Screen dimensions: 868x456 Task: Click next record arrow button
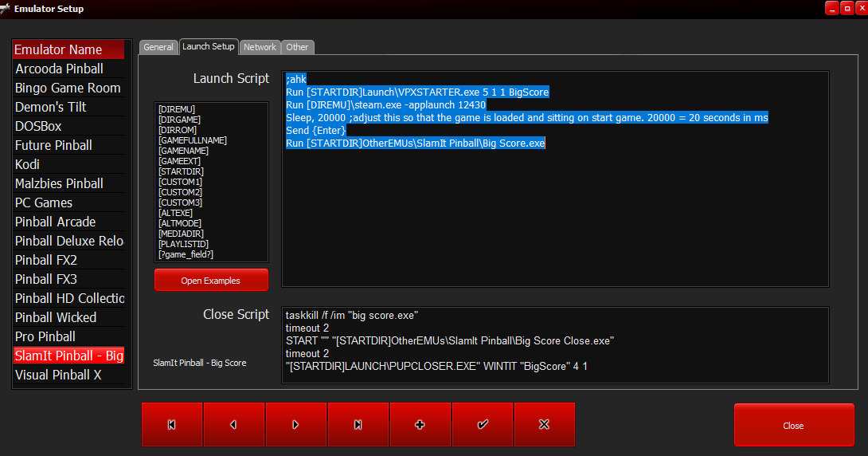click(x=296, y=425)
